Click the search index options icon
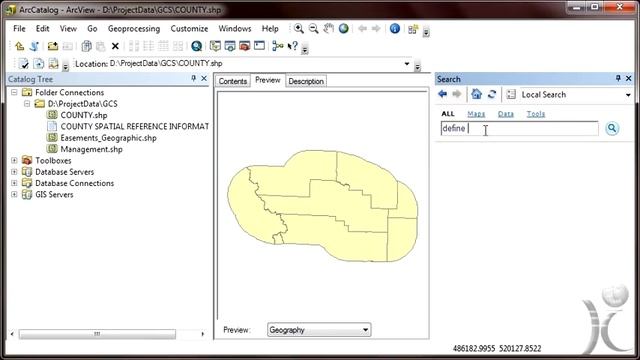 click(511, 94)
